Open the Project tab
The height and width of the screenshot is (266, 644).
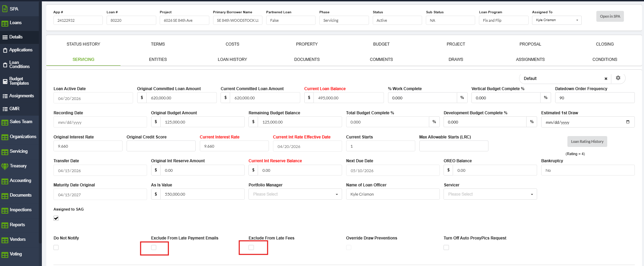click(x=456, y=44)
